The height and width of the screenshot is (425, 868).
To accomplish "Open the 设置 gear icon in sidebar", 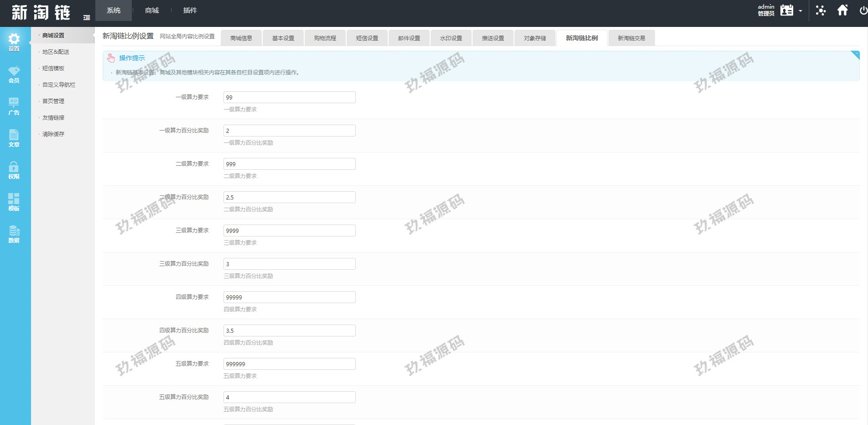I will click(x=14, y=42).
